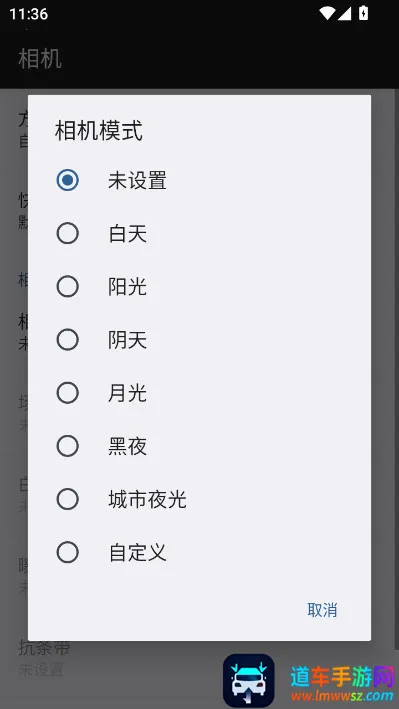Image resolution: width=399 pixels, height=709 pixels.
Task: Tap the 城市夜光 option label
Action: (147, 500)
